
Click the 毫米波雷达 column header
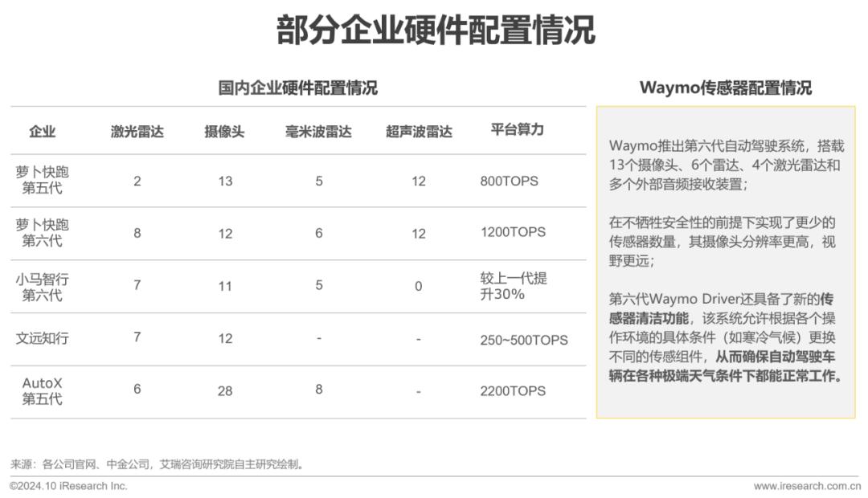318,131
